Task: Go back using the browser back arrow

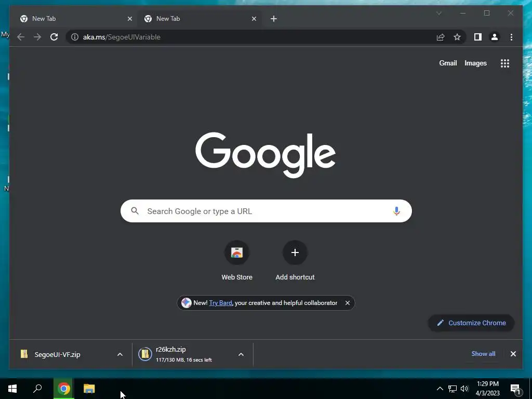Action: pos(21,37)
